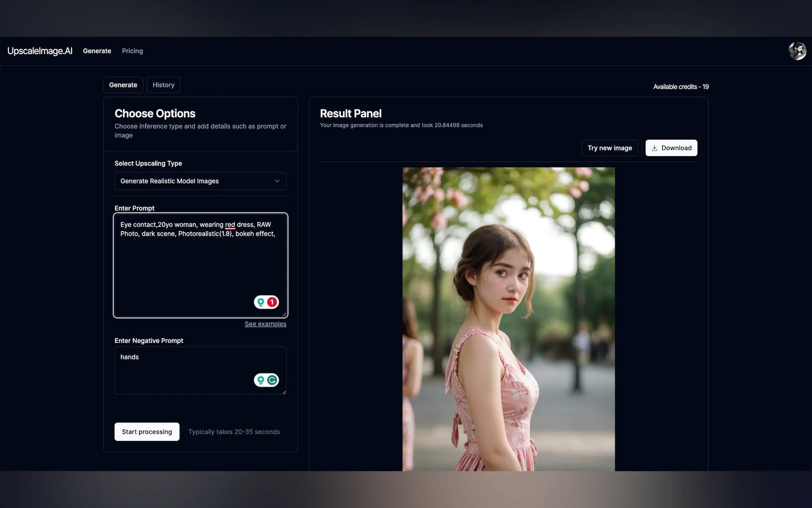
Task: Click Try new image
Action: (x=610, y=148)
